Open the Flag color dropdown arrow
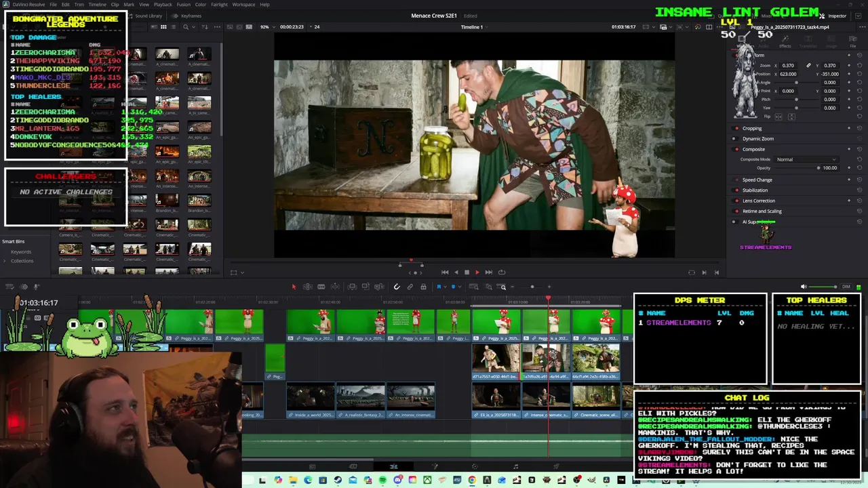This screenshot has height=488, width=868. (x=445, y=287)
